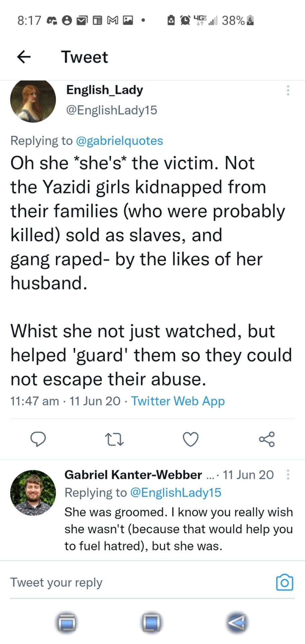Like the tweet with the heart icon
305x644 pixels.
pos(191,439)
